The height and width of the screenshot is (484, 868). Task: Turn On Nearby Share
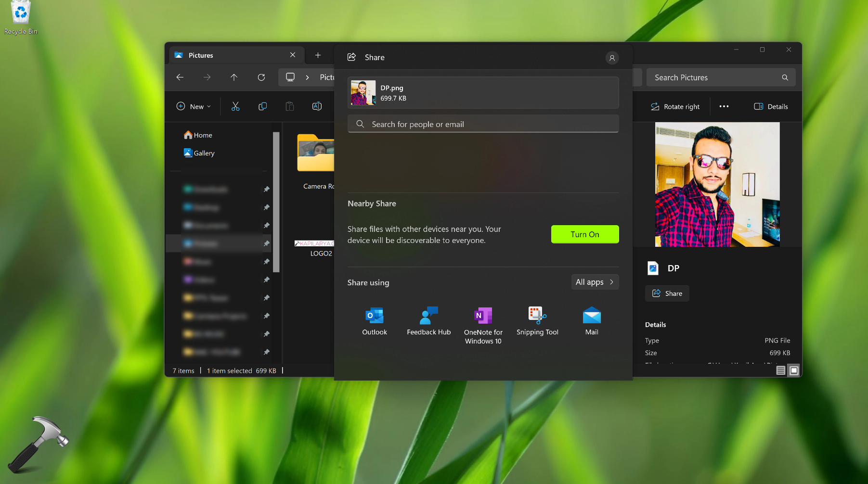pyautogui.click(x=584, y=234)
